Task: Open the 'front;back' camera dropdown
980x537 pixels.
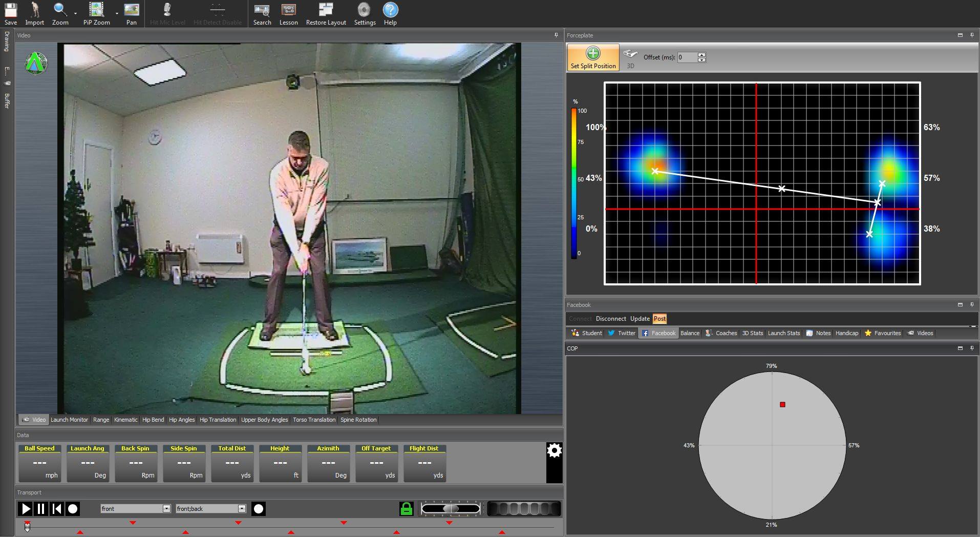Action: tap(242, 508)
